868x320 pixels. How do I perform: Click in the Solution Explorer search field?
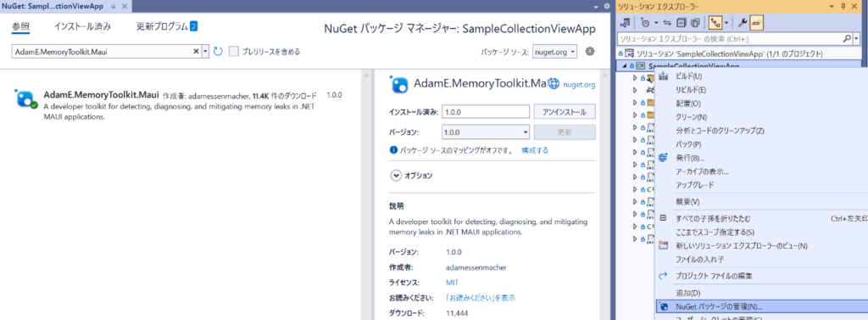(x=731, y=39)
